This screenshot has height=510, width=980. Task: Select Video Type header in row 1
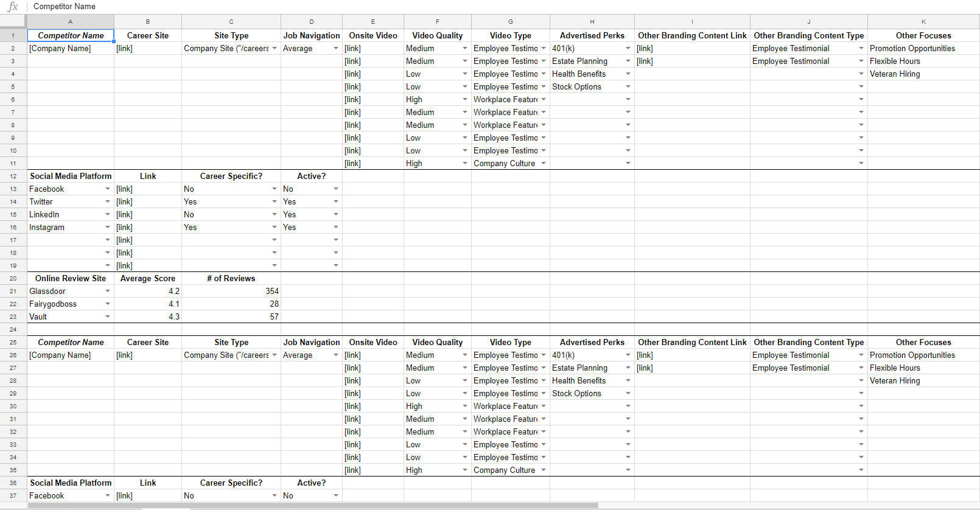(x=511, y=35)
